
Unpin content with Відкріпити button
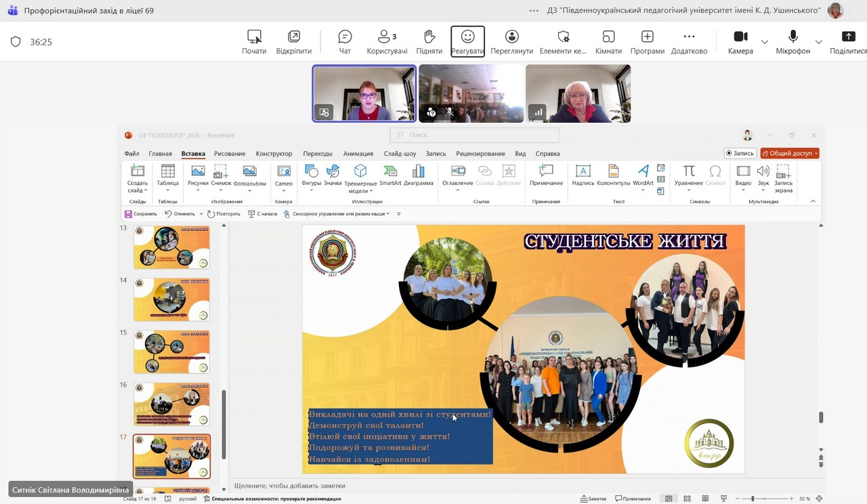pyautogui.click(x=293, y=42)
